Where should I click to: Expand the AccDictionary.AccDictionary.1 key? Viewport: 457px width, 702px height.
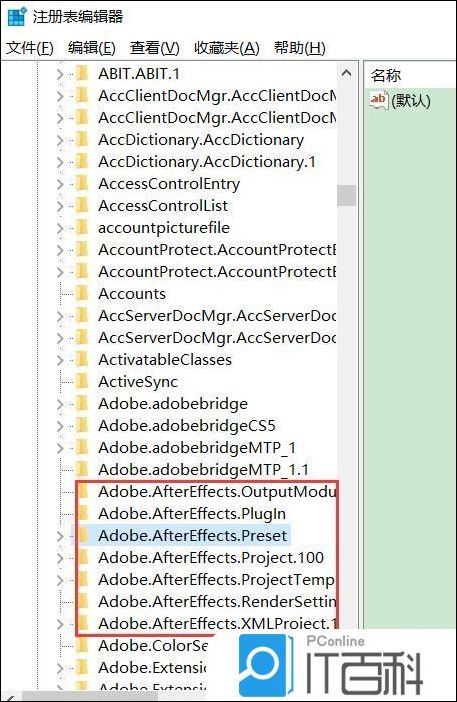60,162
